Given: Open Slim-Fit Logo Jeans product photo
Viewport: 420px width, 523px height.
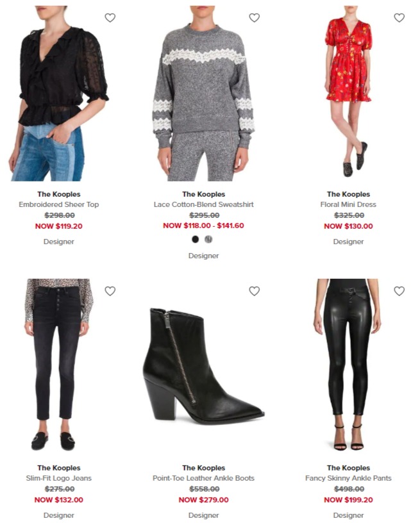Looking at the screenshot, I should (59, 365).
